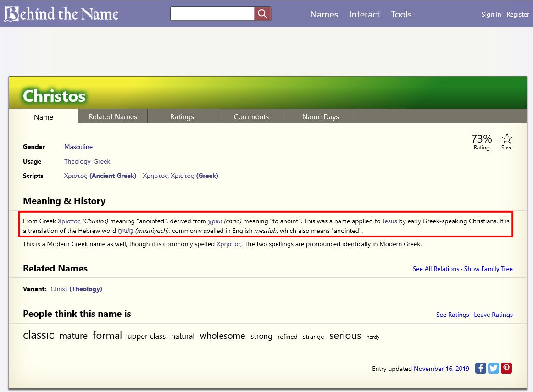
Task: Select the Name tab
Action: tap(44, 117)
